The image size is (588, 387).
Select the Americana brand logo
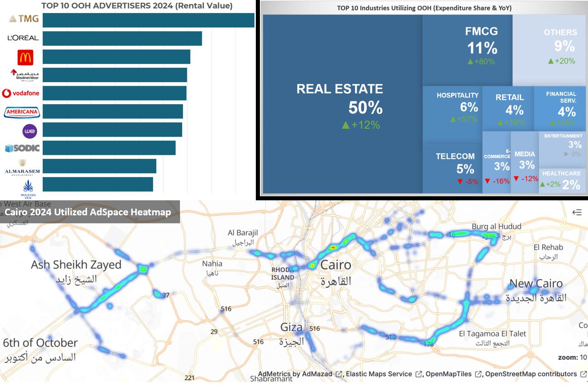tap(22, 112)
